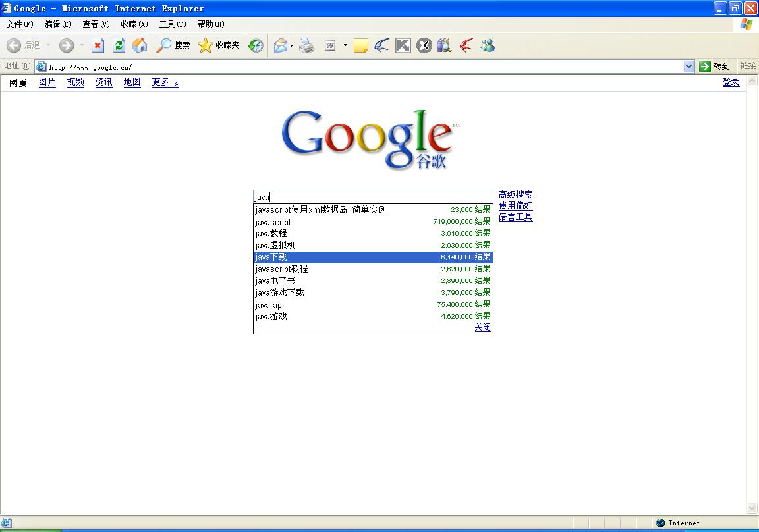Open the Back button history dropdown arrow

48,45
